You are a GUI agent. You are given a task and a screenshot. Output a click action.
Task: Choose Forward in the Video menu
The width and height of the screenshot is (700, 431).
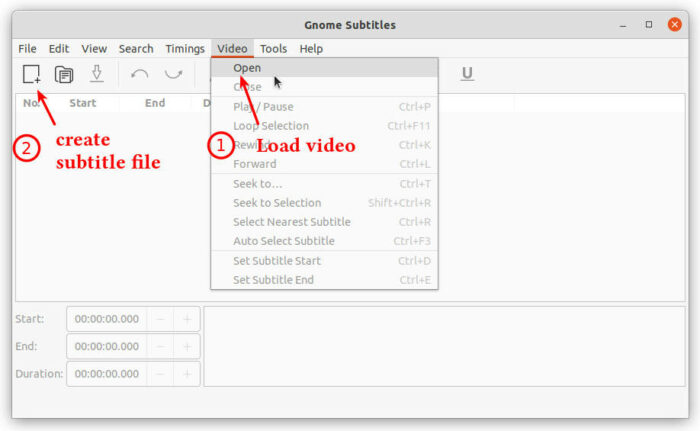click(x=324, y=164)
